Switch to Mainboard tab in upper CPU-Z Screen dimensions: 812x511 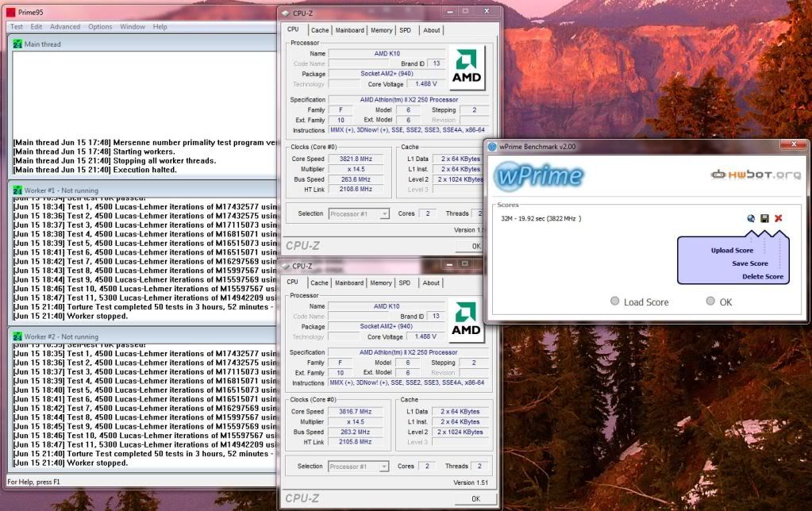(x=349, y=30)
